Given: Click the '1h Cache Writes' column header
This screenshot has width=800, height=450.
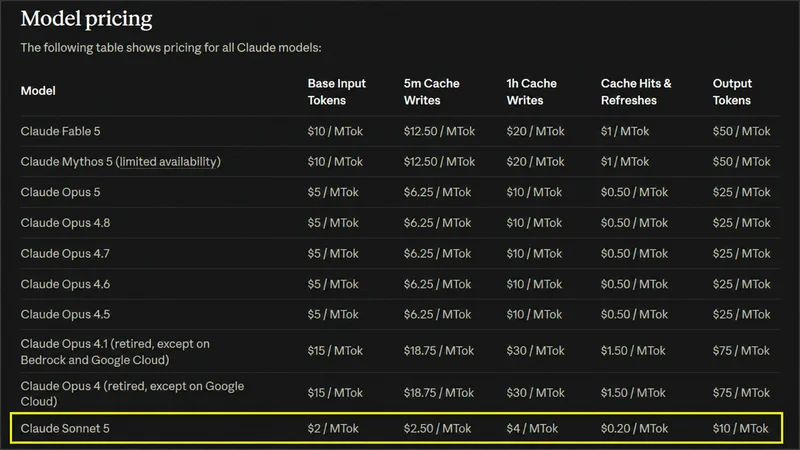Looking at the screenshot, I should point(531,92).
